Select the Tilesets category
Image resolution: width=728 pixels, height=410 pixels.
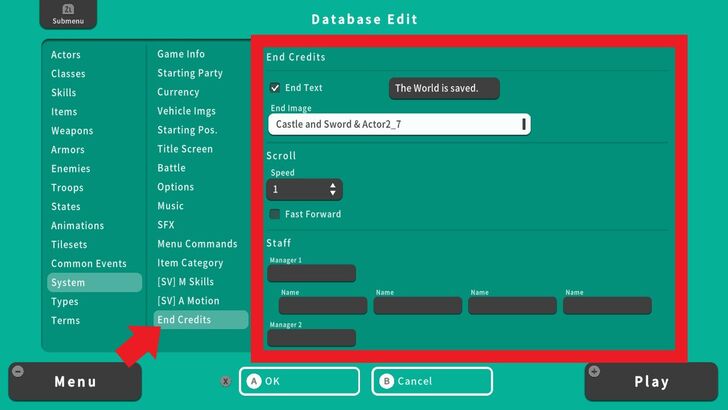tap(70, 245)
